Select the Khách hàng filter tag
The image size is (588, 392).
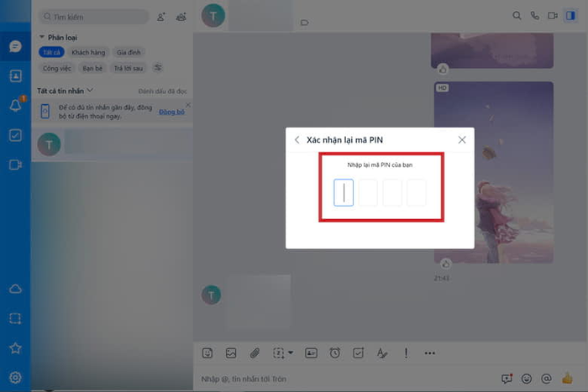point(88,53)
